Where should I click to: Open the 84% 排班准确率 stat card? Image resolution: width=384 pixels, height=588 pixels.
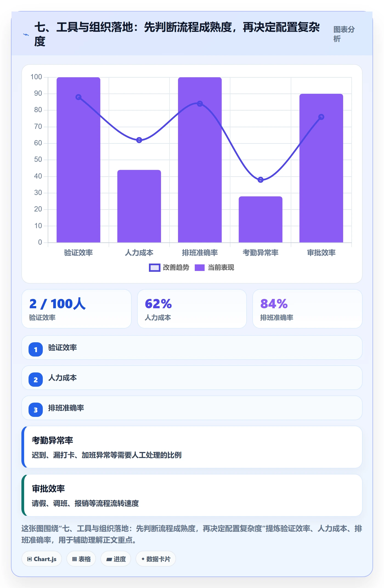(x=307, y=309)
